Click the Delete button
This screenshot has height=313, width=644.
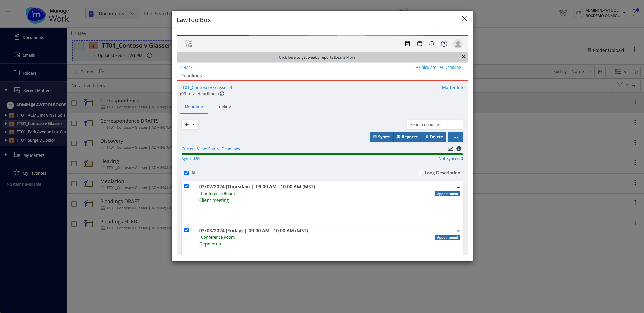tap(434, 137)
